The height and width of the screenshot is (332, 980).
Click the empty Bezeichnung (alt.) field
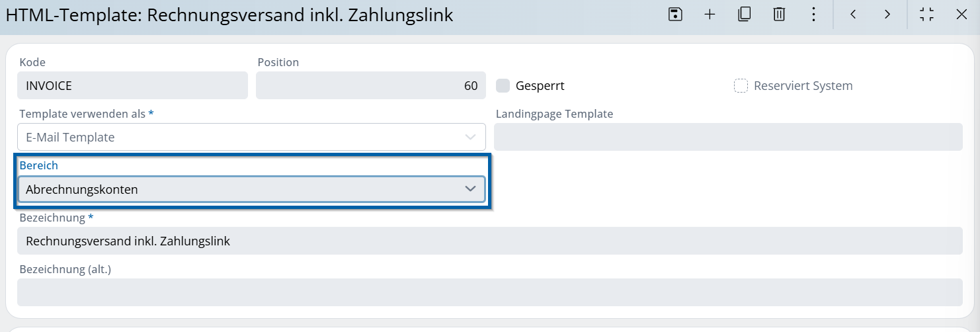[x=489, y=292]
